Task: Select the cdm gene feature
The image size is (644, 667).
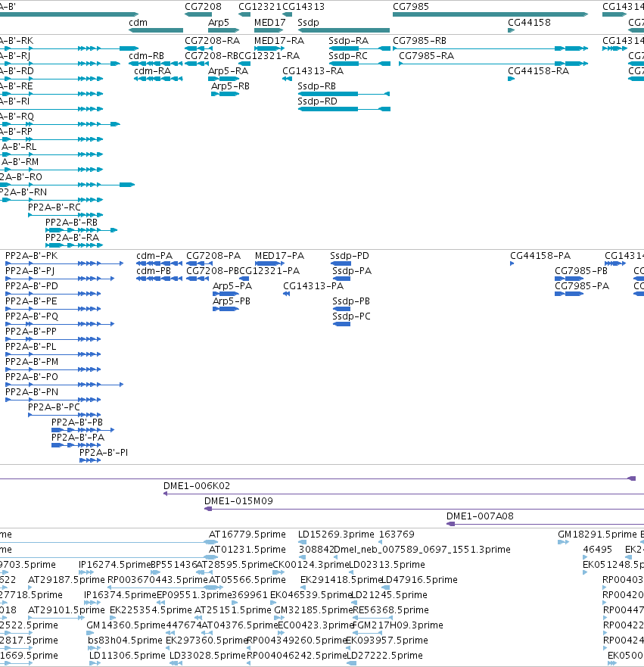Action: pos(156,30)
